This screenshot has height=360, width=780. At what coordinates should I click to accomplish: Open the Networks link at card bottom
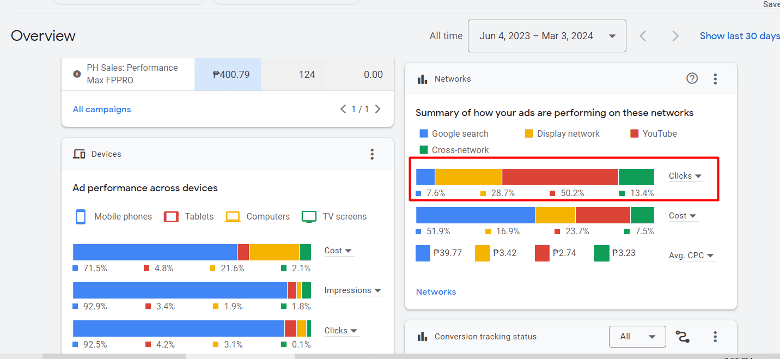tap(436, 292)
